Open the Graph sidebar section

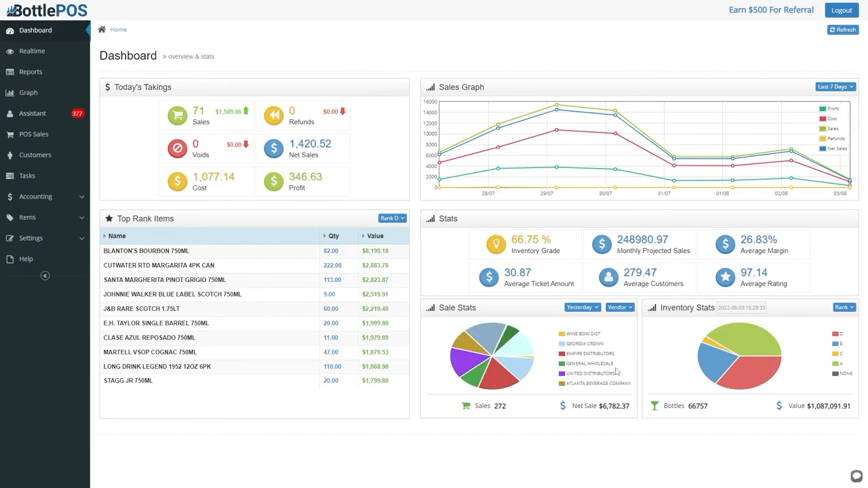coord(45,93)
